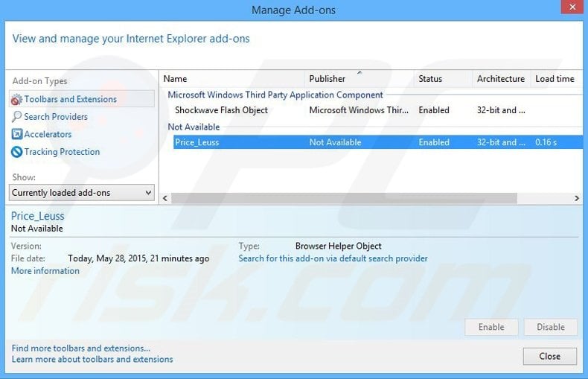Select Toolbars and Extensions add-on type
The width and height of the screenshot is (588, 379).
pos(82,99)
